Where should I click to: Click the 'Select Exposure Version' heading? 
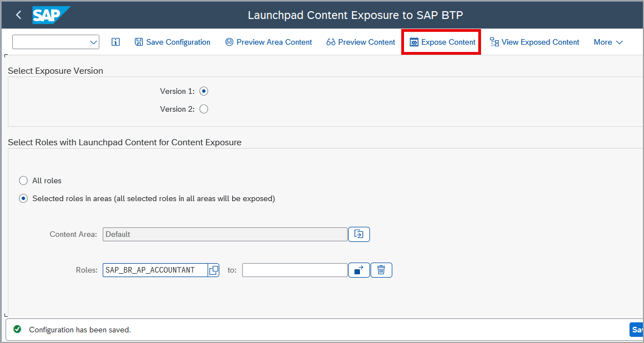coord(55,71)
